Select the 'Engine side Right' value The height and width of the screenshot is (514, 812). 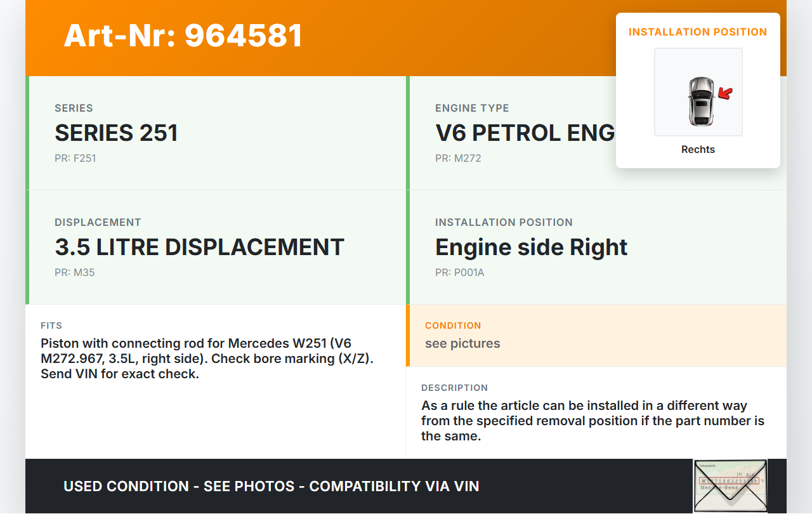[x=531, y=247]
